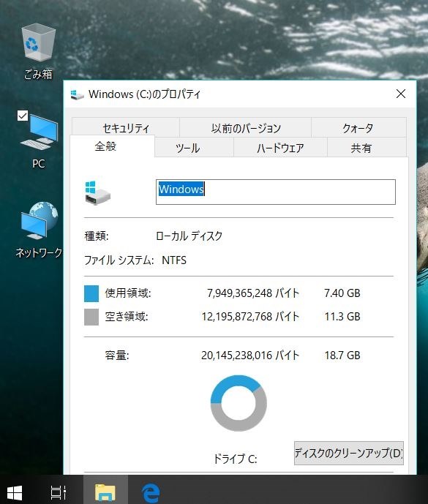Select the PC desktop icon
428x504 pixels.
(x=39, y=140)
